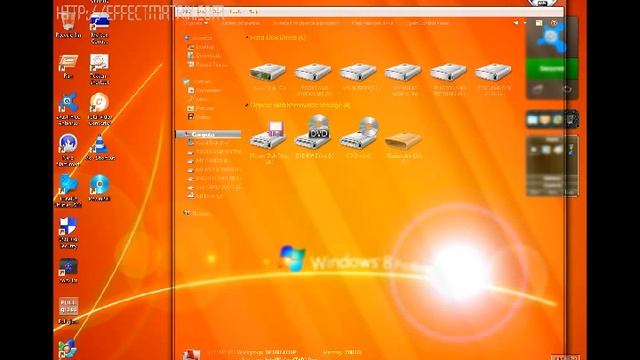Open the Tools menu

point(236,12)
